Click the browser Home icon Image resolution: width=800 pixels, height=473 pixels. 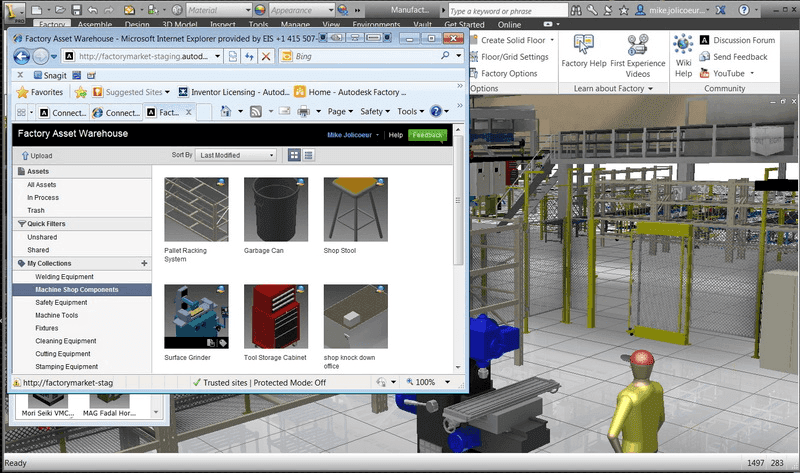226,111
